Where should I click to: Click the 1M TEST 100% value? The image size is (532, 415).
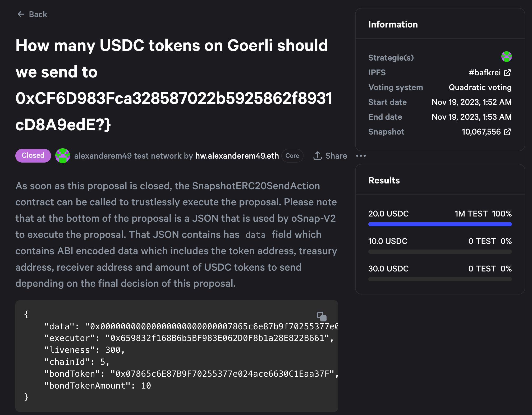483,214
